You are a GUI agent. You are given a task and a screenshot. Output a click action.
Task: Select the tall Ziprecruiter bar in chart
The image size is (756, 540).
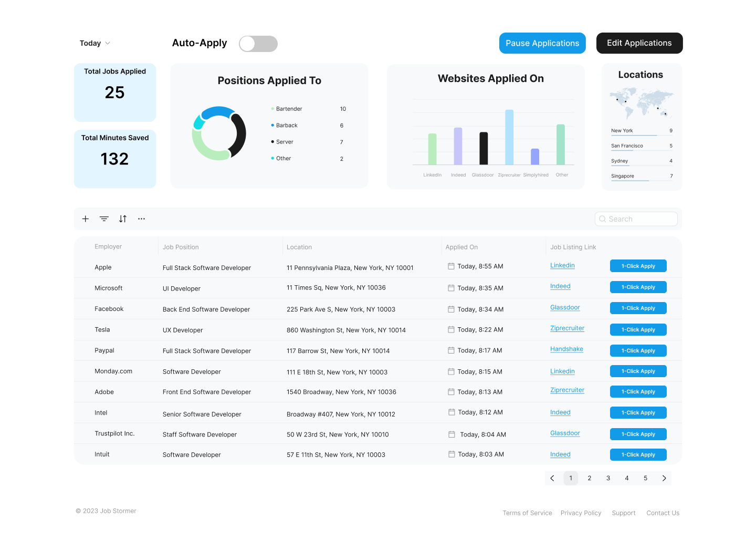point(509,137)
